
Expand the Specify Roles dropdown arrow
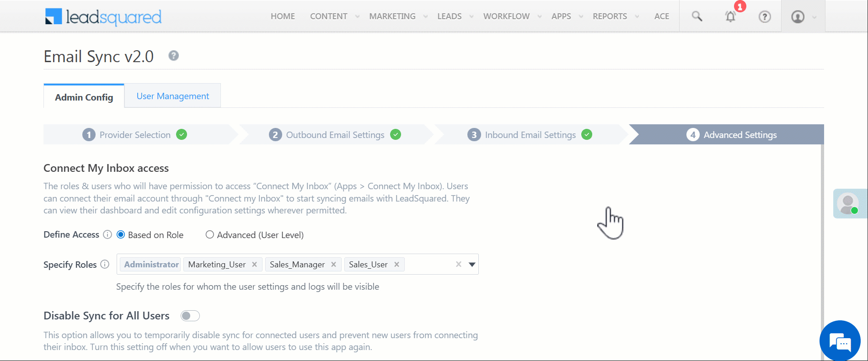(x=472, y=264)
